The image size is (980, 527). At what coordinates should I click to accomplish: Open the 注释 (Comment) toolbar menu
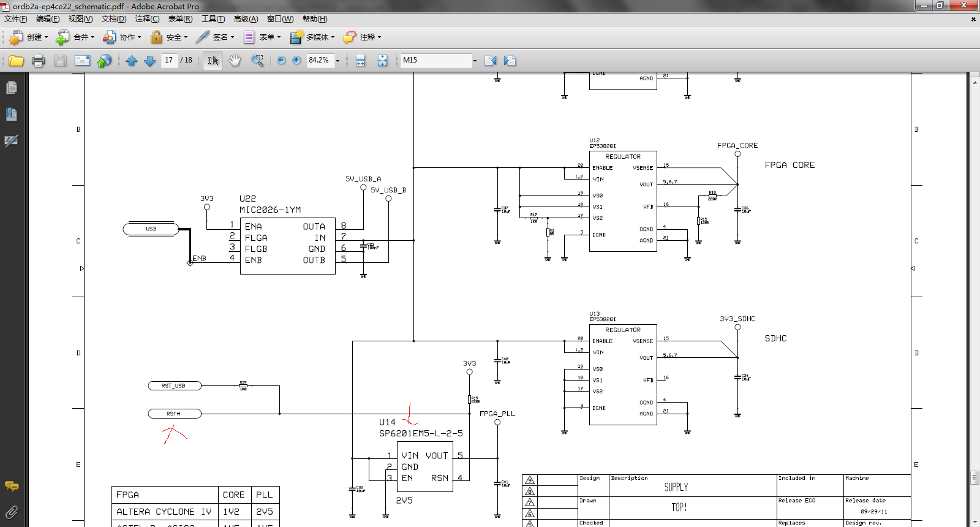click(362, 37)
